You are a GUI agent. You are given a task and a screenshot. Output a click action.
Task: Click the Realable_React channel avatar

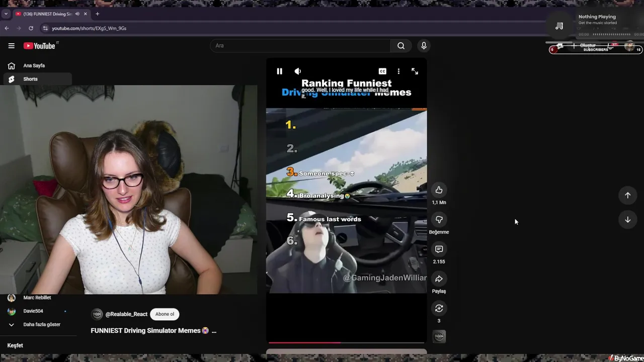[x=97, y=314]
